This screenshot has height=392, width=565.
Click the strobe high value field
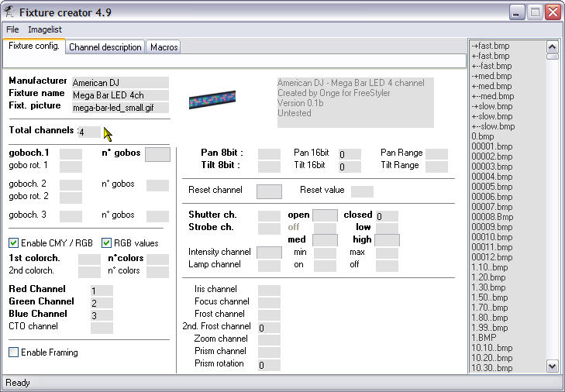pyautogui.click(x=387, y=240)
